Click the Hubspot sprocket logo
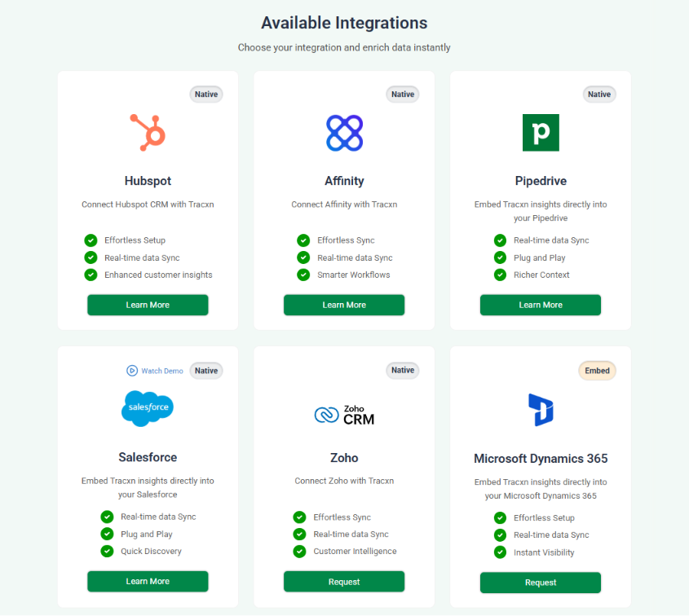This screenshot has height=616, width=689. pos(148,133)
